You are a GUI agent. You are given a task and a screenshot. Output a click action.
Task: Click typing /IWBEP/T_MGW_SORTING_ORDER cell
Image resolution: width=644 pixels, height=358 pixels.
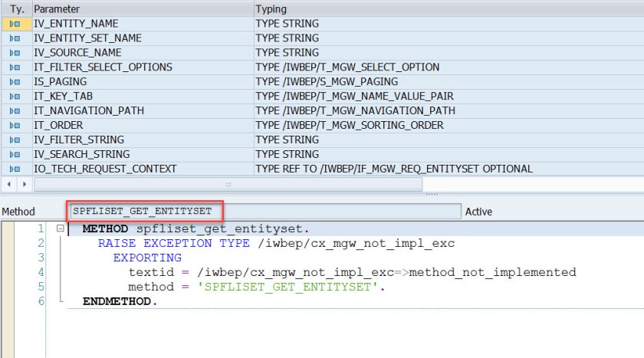[x=449, y=125]
